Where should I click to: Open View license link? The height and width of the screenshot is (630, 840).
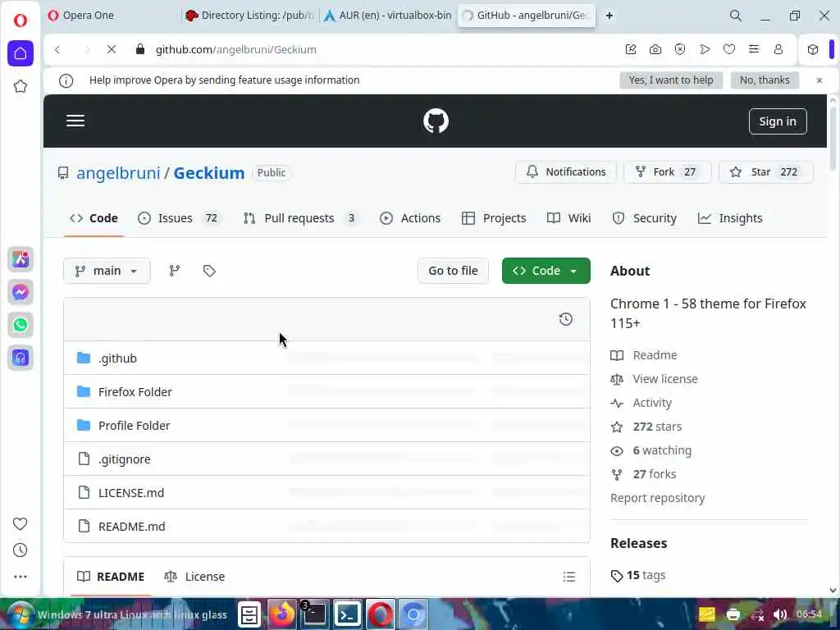tap(664, 379)
